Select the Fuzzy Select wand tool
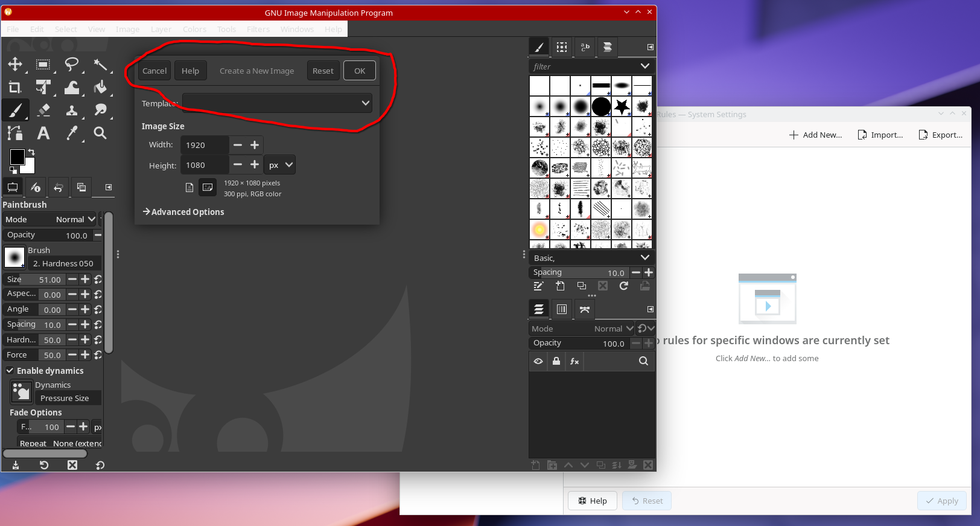The height and width of the screenshot is (526, 980). coord(100,65)
